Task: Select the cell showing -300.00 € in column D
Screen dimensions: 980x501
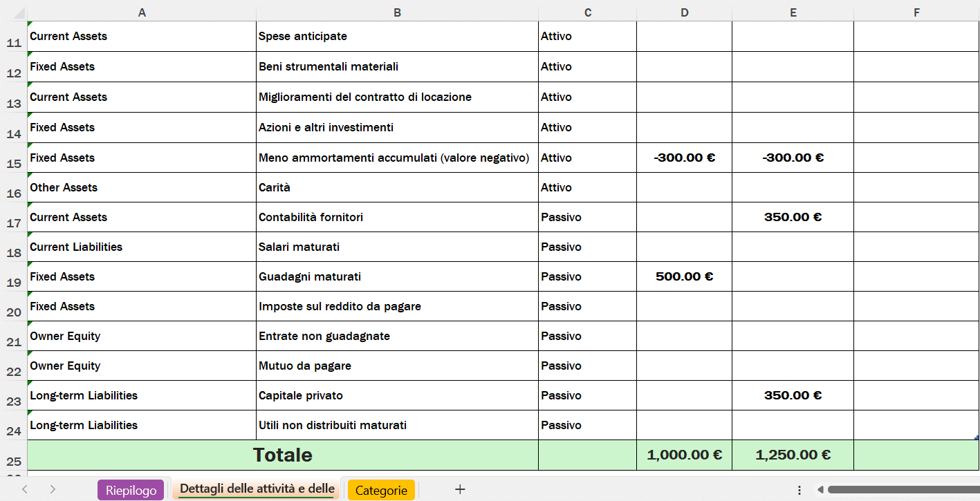Action: click(x=684, y=157)
